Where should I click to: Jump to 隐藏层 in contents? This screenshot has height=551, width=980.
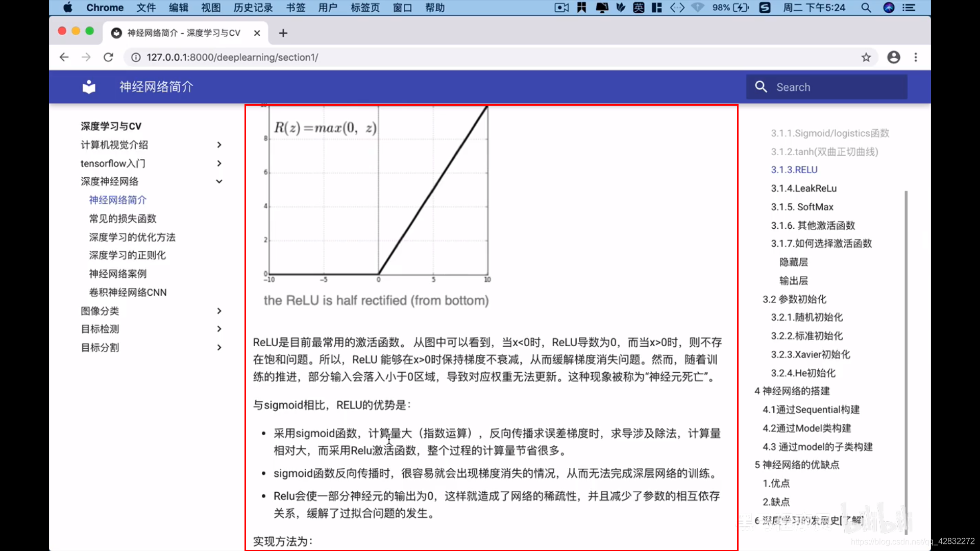(x=794, y=262)
